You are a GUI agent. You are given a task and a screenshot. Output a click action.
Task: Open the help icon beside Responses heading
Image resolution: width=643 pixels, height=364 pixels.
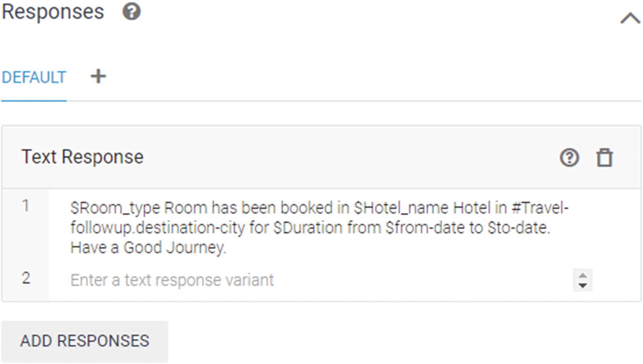(x=132, y=12)
